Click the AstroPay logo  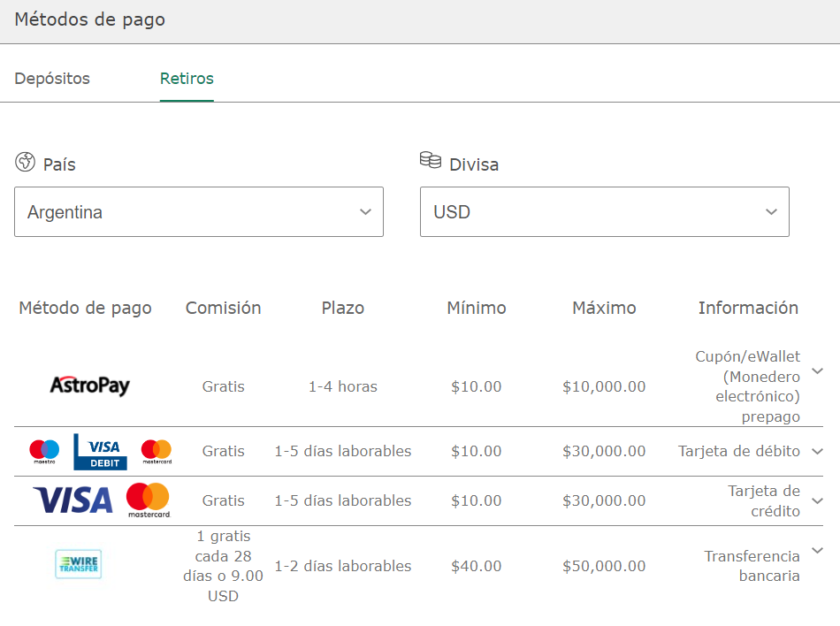point(90,385)
